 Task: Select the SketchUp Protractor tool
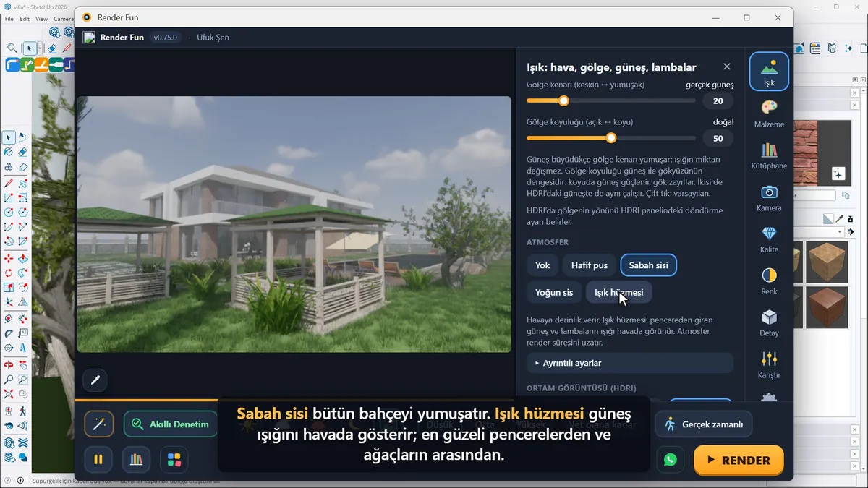point(9,334)
